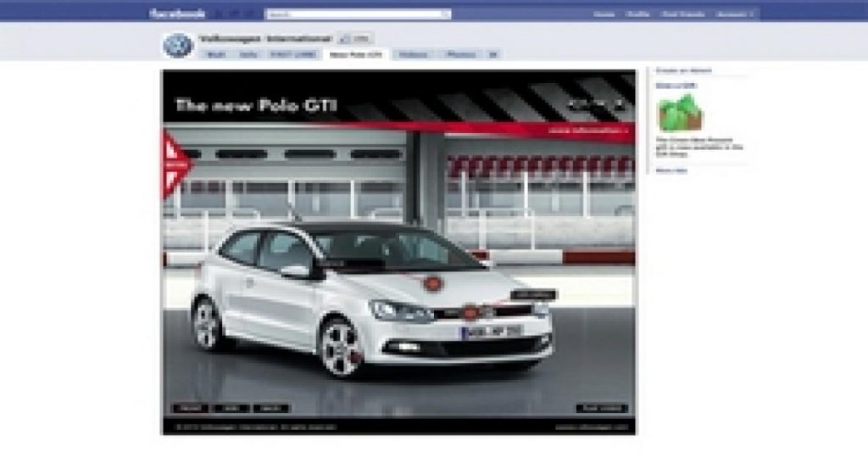Switch to the Info tab
The image size is (868, 463).
coord(248,54)
